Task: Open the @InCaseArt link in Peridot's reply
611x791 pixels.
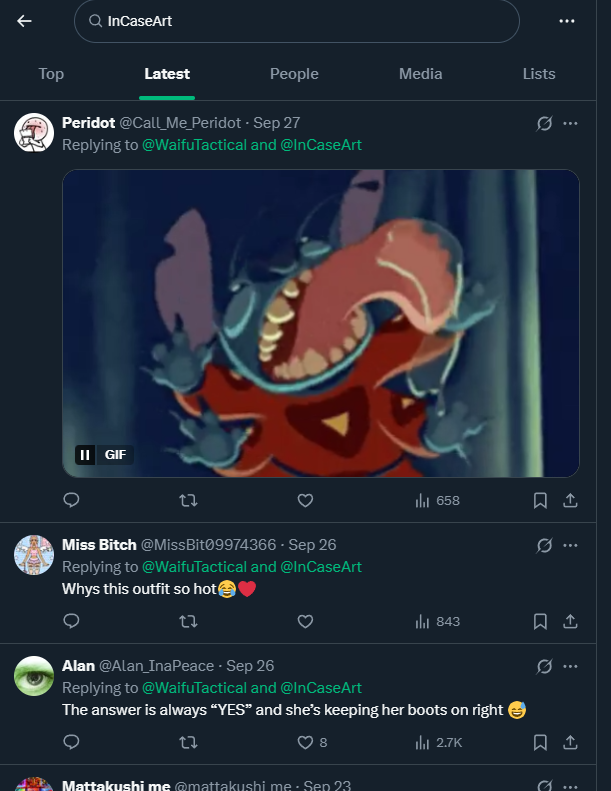Action: pos(321,145)
